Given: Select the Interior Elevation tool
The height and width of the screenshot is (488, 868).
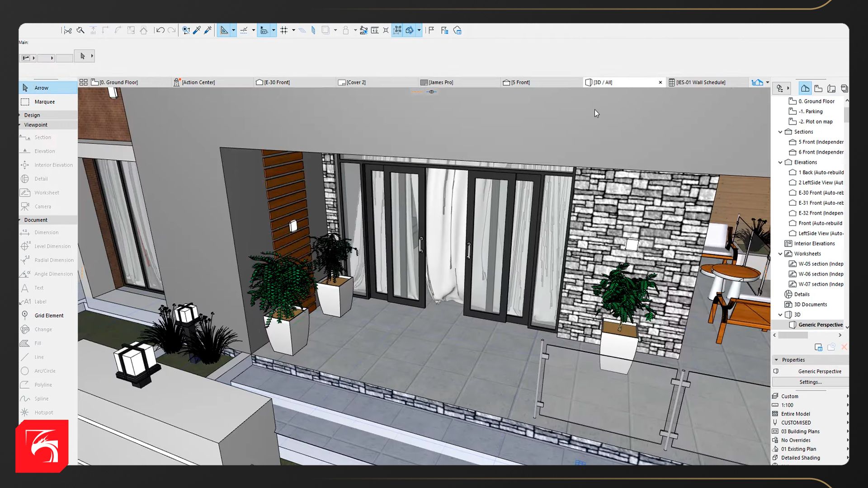Looking at the screenshot, I should pyautogui.click(x=48, y=165).
